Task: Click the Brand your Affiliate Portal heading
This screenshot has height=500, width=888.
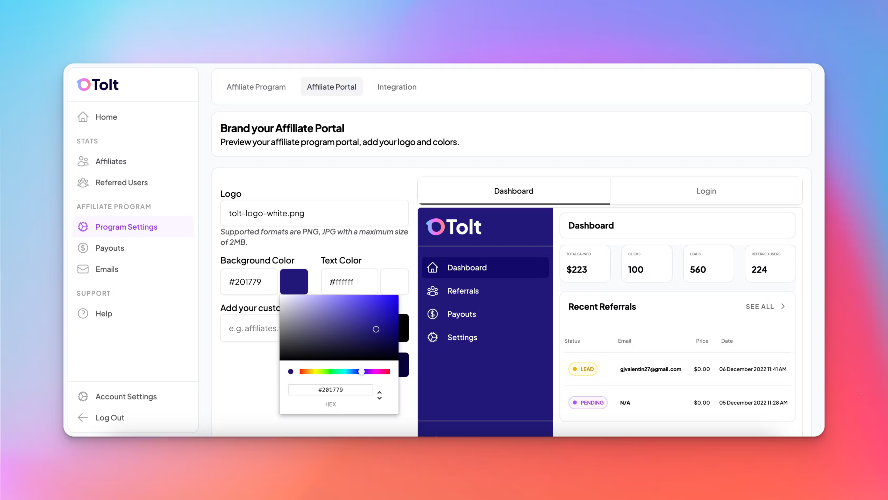Action: pos(282,128)
